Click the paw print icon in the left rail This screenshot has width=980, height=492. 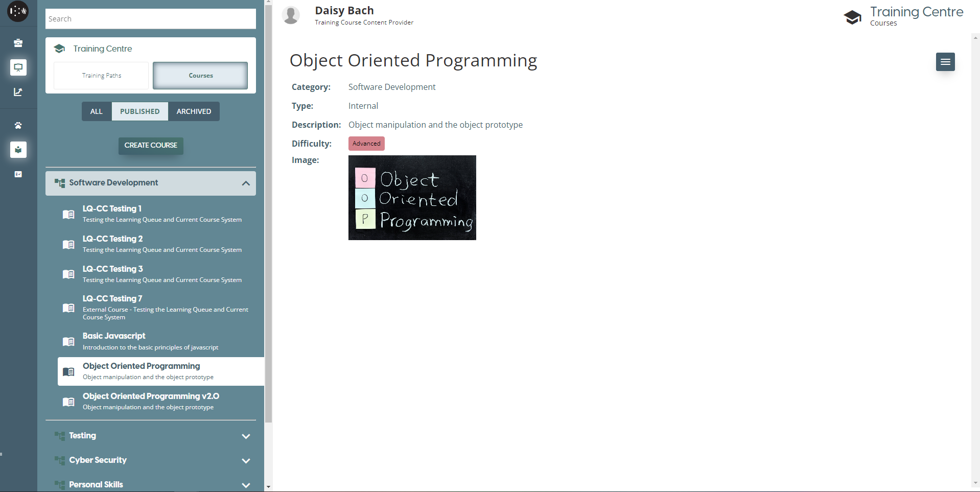[x=18, y=125]
